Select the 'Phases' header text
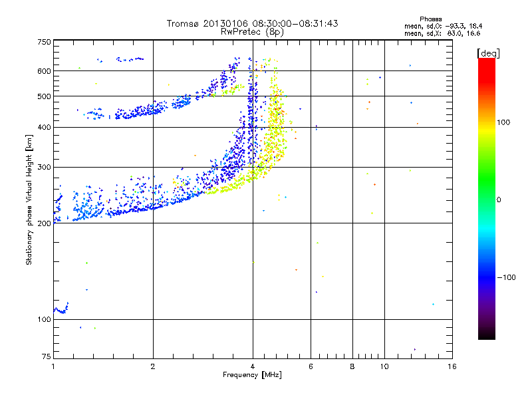The image size is (532, 399). 430,19
